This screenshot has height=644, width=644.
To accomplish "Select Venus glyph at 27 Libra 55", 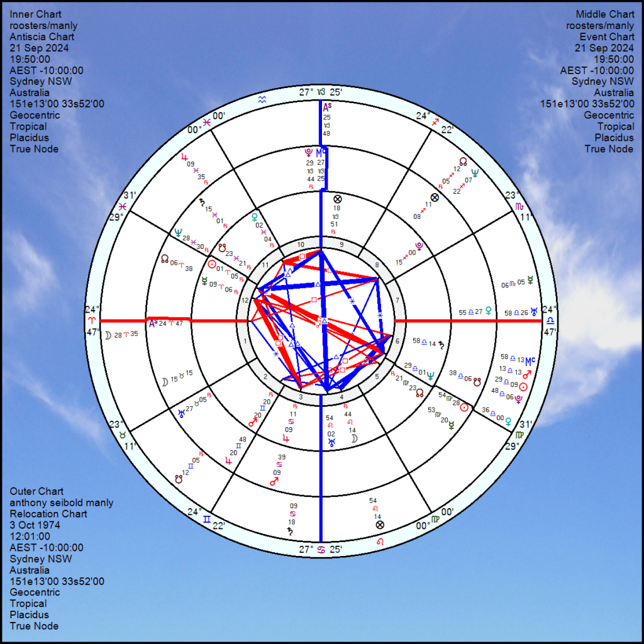I will (488, 309).
